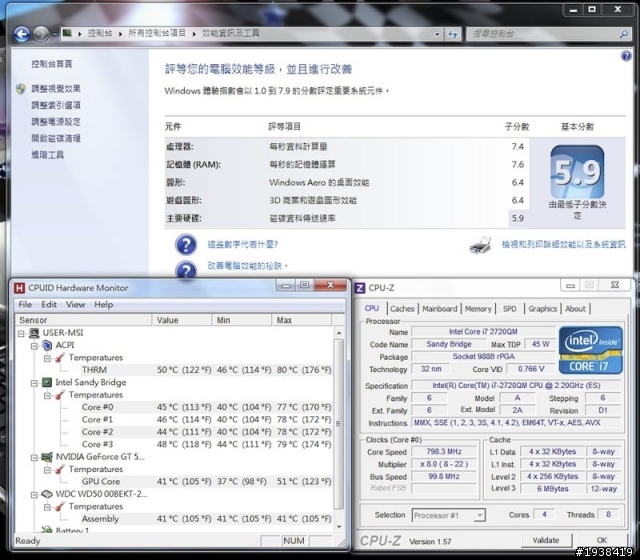
Task: Open the 開啟磁碟清理 sidebar link
Action: pos(56,138)
